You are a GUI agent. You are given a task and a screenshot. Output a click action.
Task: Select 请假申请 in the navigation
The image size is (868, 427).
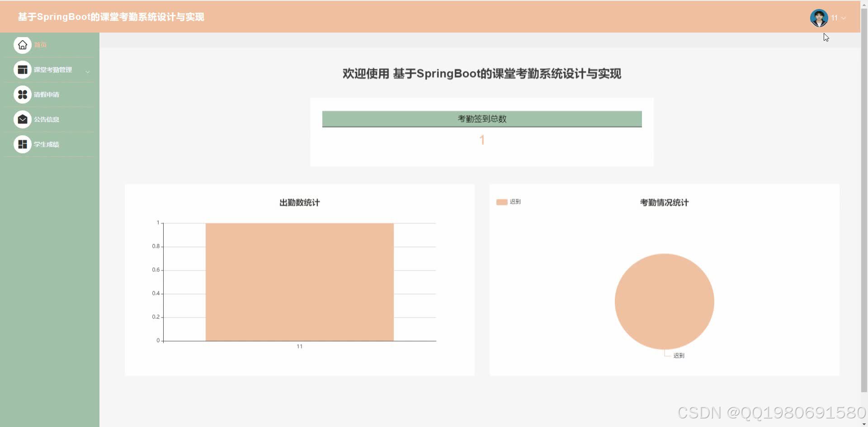tap(47, 95)
